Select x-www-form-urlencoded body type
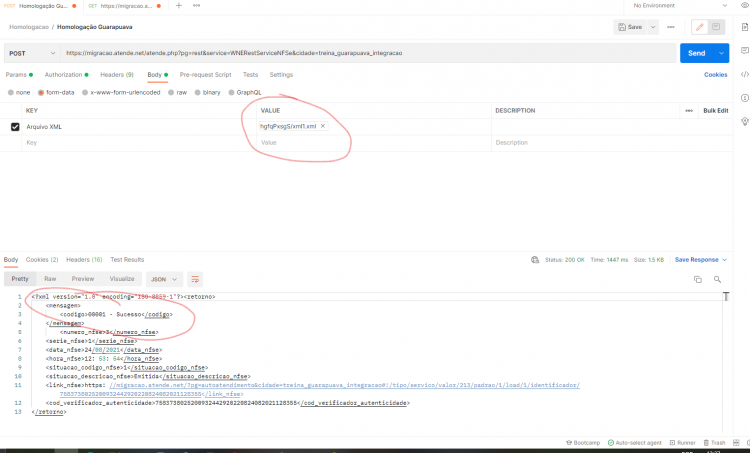 click(121, 93)
